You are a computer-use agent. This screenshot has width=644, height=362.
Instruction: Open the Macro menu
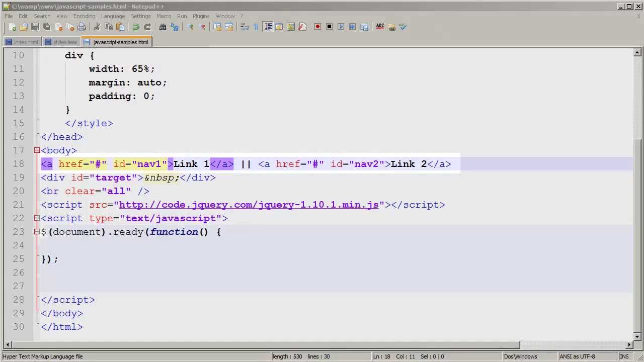pos(164,16)
